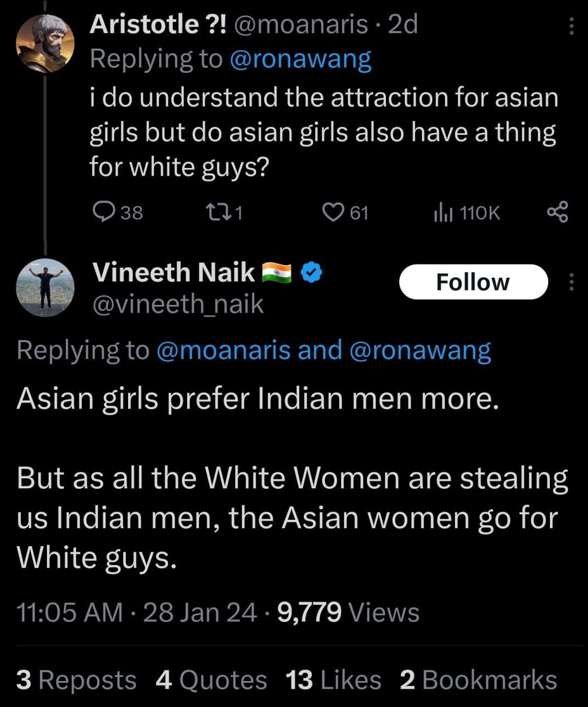Open the @vineeth_naik handle
This screenshot has width=588, height=707.
click(178, 304)
